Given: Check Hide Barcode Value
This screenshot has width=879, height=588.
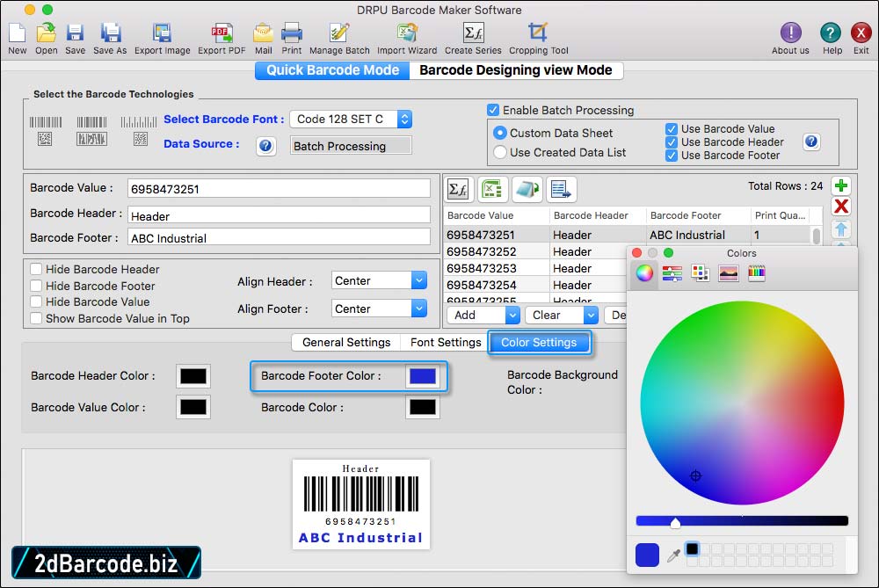Looking at the screenshot, I should click(36, 301).
